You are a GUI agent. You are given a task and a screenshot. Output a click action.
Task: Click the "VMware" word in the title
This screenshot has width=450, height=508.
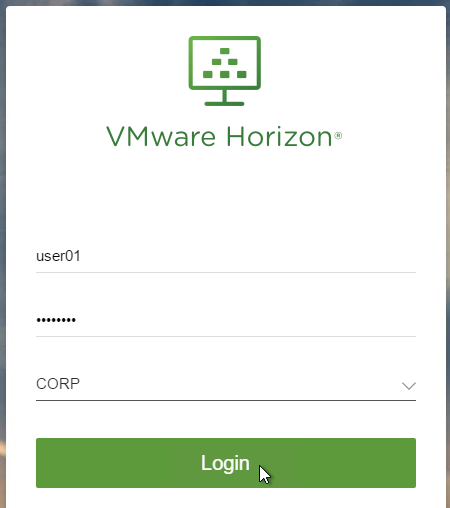161,136
